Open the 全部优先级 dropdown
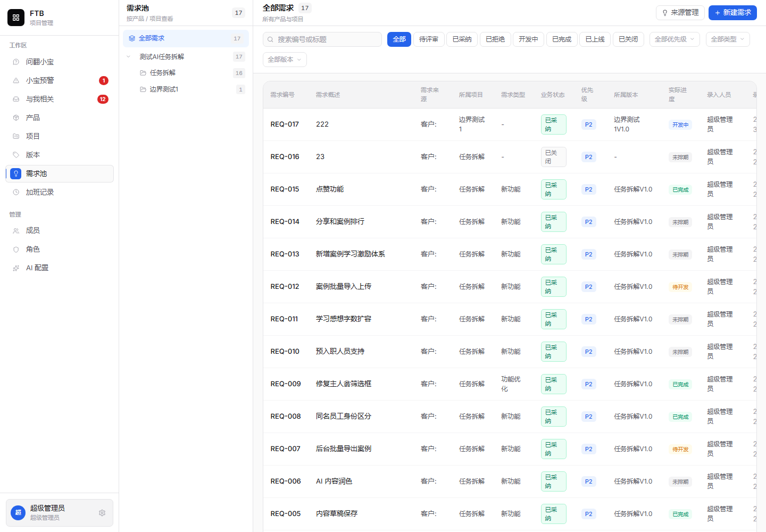 click(675, 39)
